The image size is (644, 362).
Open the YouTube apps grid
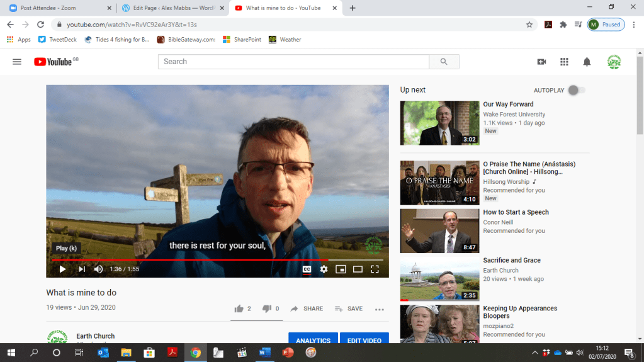click(x=564, y=62)
